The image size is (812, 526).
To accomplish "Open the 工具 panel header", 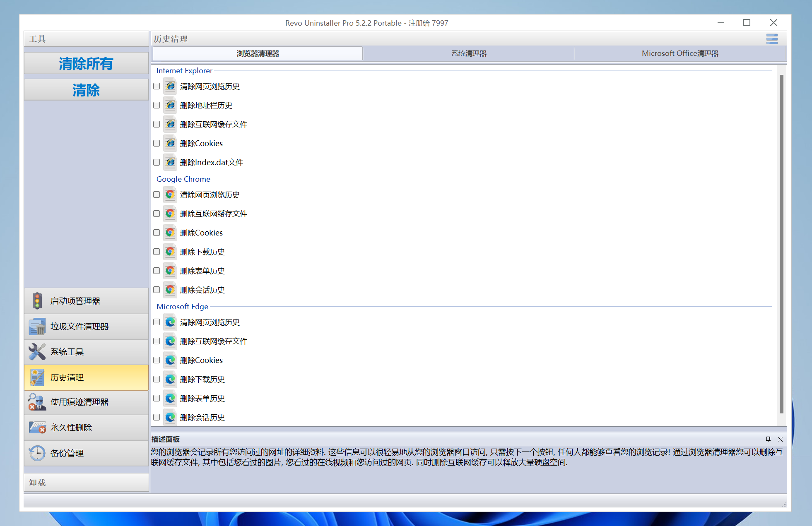I will click(86, 39).
